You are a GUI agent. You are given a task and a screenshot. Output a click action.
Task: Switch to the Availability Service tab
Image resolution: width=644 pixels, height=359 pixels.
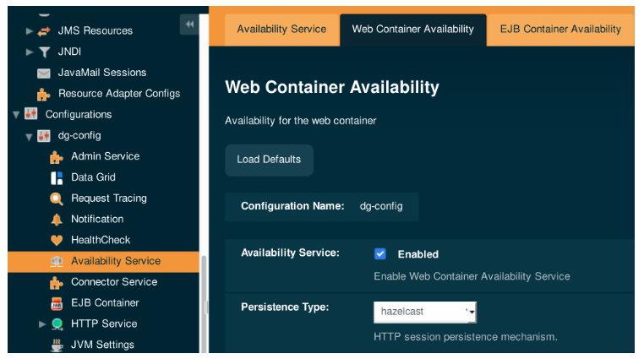click(281, 30)
